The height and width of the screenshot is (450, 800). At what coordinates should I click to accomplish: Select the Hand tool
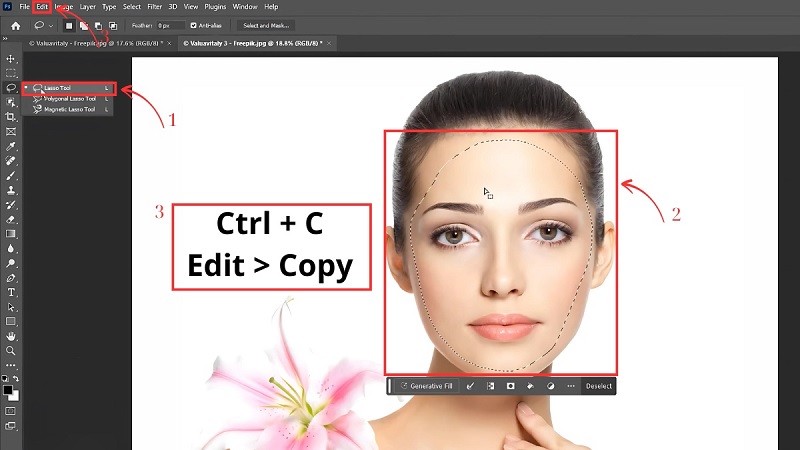11,336
